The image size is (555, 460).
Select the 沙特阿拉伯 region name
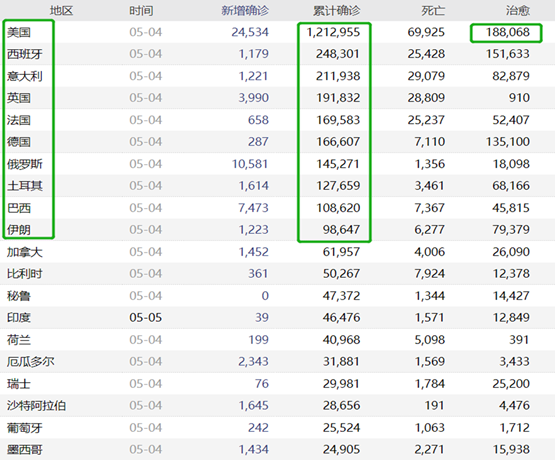click(x=36, y=406)
